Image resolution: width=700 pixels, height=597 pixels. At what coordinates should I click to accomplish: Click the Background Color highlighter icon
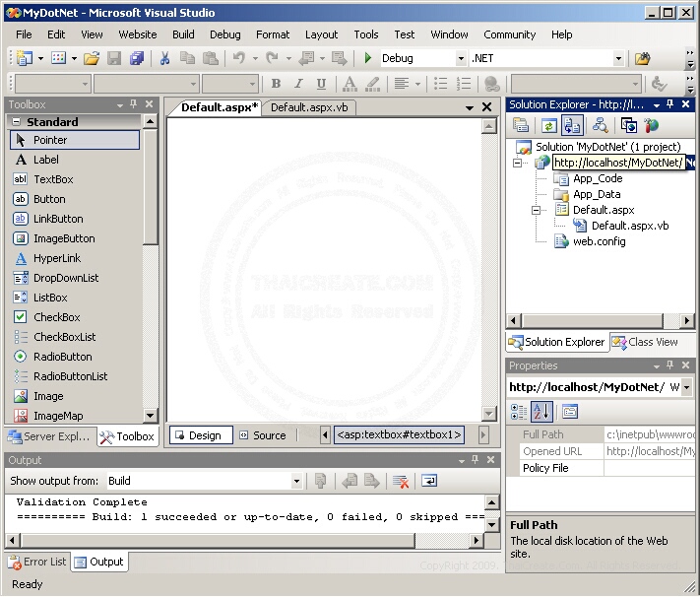coord(373,84)
